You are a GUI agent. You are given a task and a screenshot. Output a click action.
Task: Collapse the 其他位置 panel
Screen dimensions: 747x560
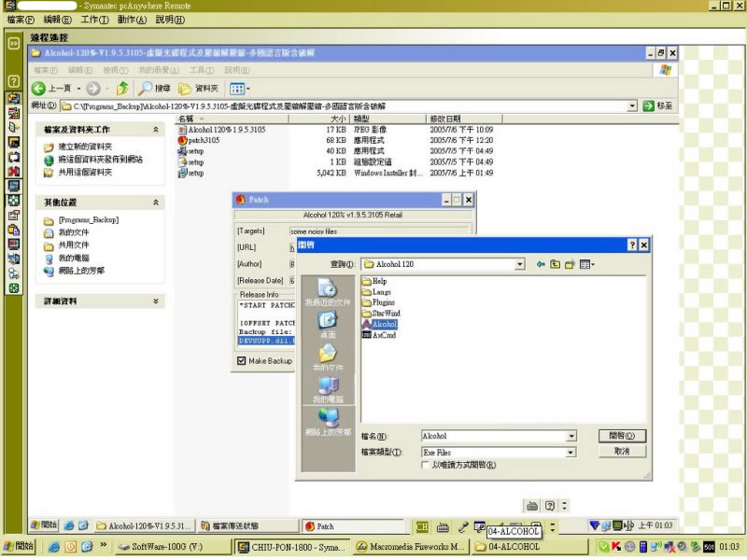[155, 203]
